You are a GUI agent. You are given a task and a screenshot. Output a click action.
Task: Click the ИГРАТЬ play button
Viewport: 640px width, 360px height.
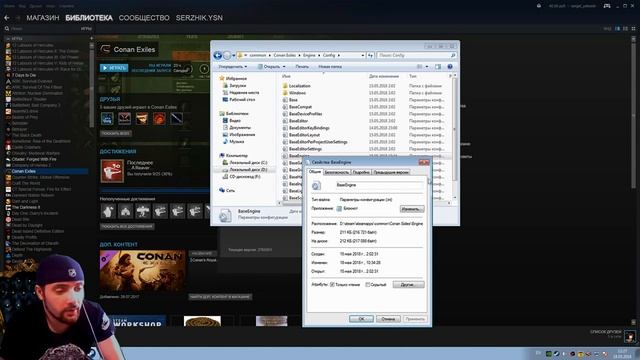[114, 68]
